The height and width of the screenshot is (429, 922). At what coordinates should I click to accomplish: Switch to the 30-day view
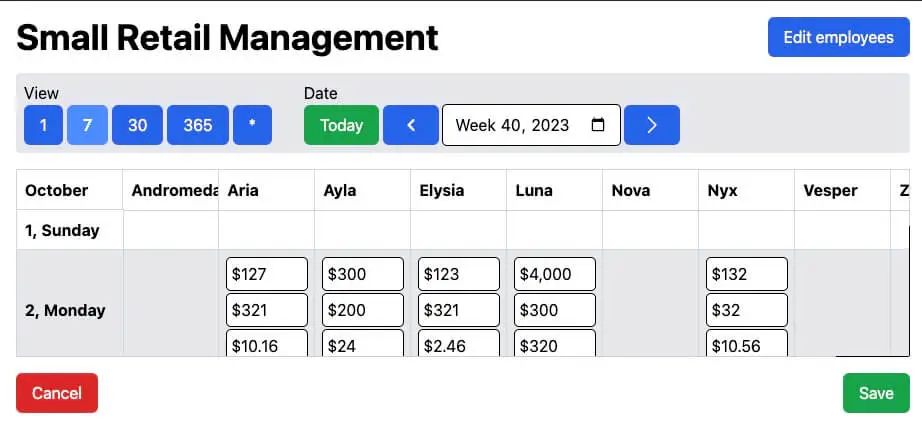(x=138, y=125)
